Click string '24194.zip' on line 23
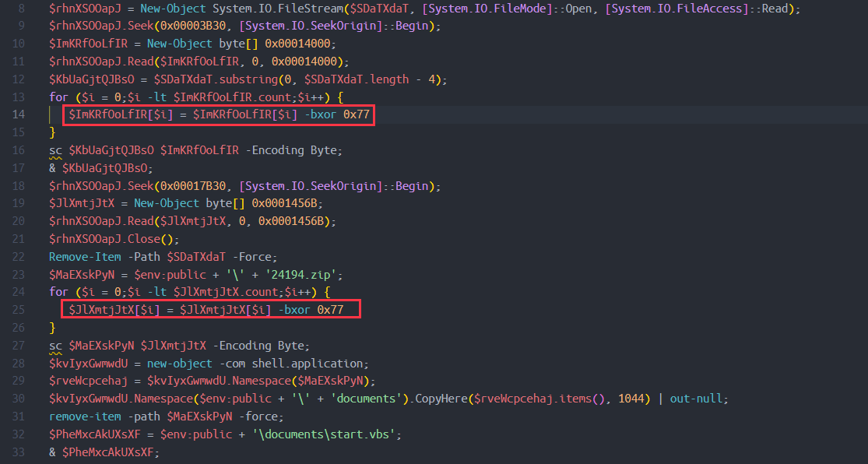The width and height of the screenshot is (868, 464). click(x=300, y=275)
